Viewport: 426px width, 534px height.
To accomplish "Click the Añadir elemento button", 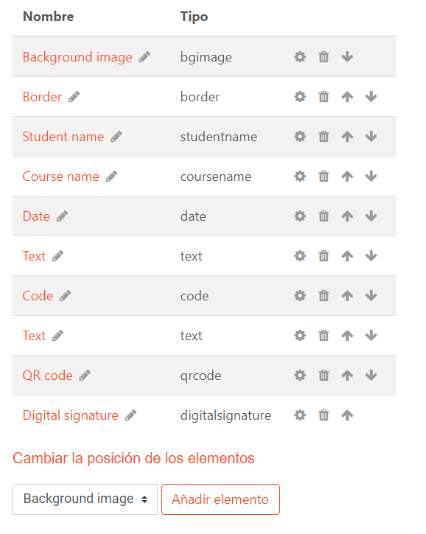I will (x=220, y=499).
